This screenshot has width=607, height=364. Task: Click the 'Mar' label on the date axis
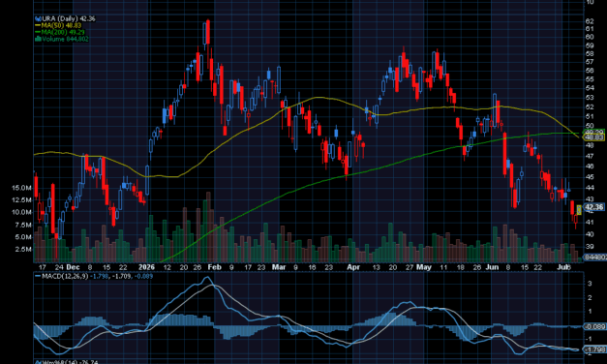click(x=279, y=267)
